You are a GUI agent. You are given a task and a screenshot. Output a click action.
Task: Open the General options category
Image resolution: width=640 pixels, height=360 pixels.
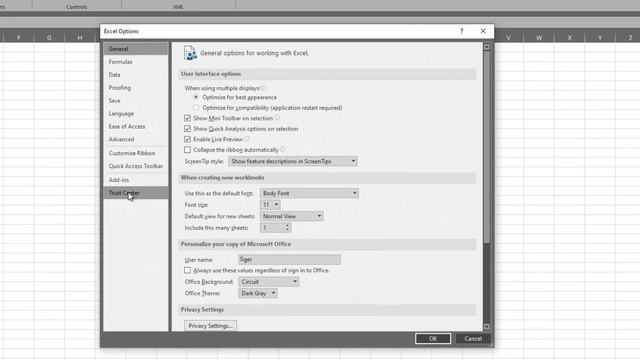136,49
